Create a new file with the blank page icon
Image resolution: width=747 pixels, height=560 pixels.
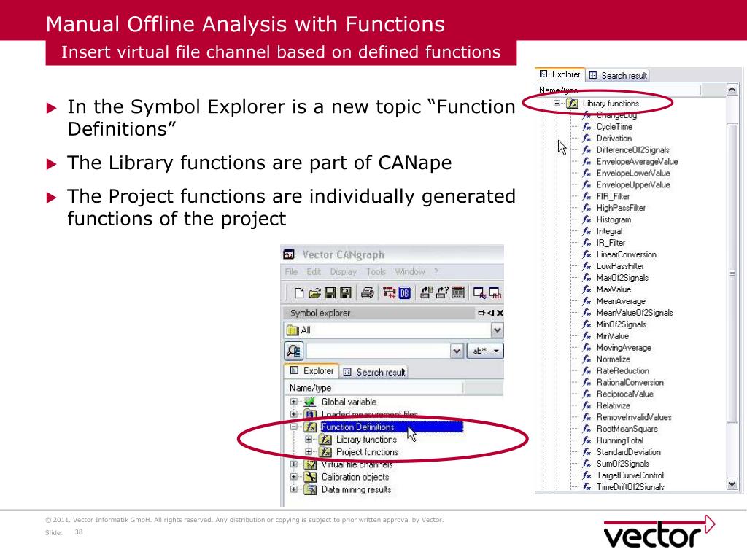[x=298, y=293]
